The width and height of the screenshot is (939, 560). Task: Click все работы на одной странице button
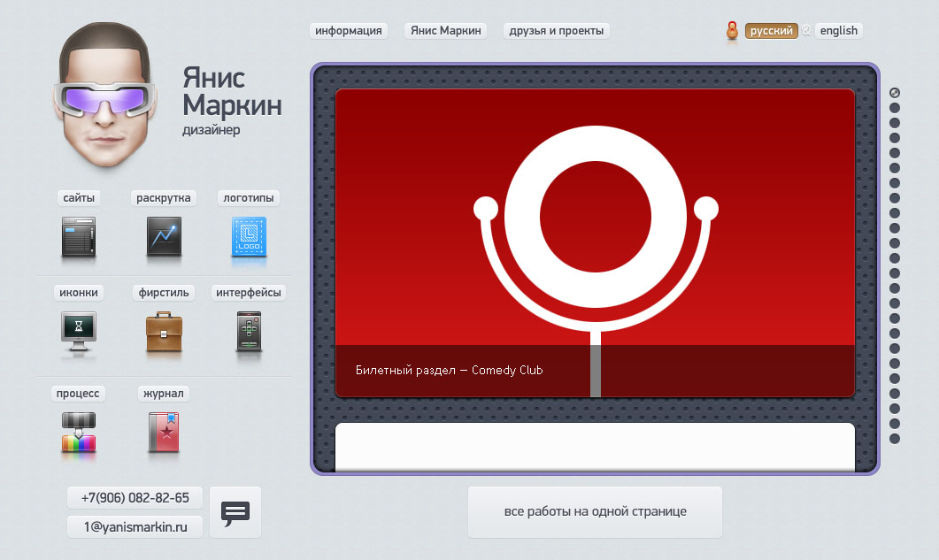[596, 512]
